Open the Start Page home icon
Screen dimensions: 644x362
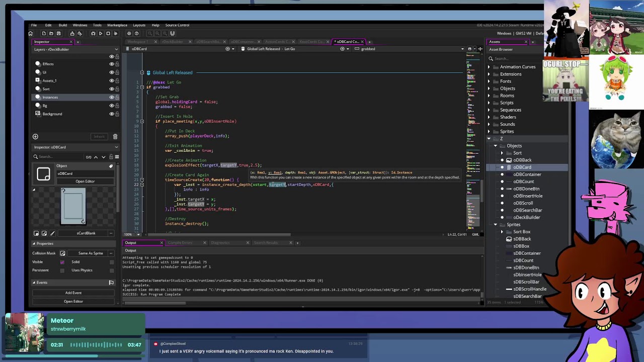[31, 33]
